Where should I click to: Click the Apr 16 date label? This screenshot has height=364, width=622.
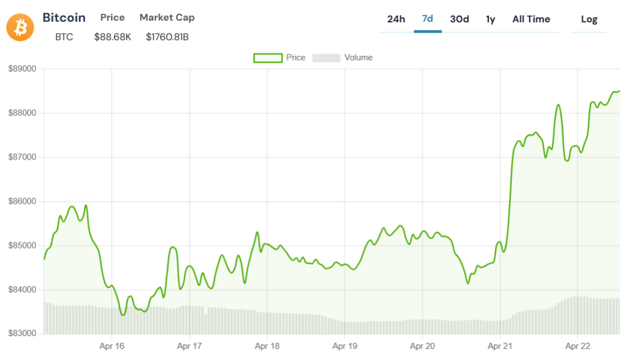112,346
